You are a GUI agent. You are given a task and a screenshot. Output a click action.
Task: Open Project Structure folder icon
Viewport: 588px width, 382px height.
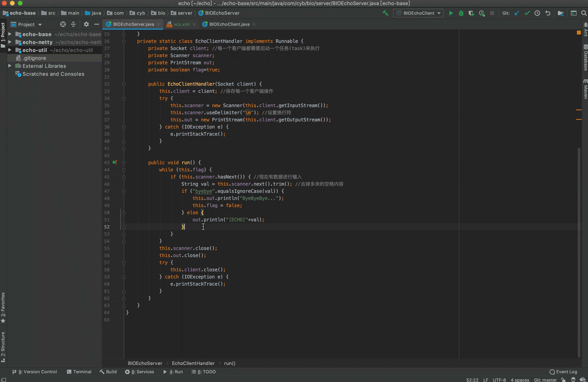point(561,13)
